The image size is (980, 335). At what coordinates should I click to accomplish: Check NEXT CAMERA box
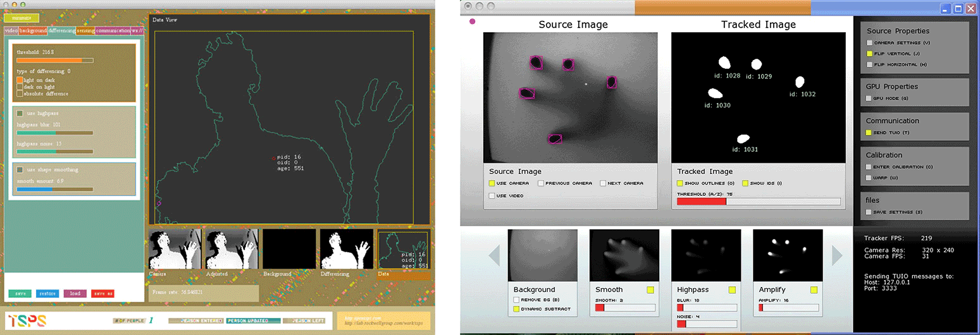click(x=603, y=183)
